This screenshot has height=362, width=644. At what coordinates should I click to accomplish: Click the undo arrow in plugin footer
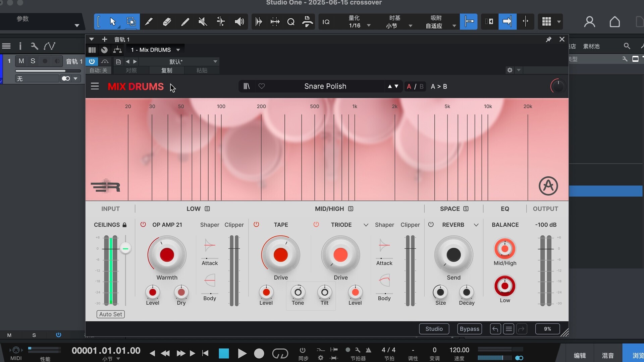point(495,329)
